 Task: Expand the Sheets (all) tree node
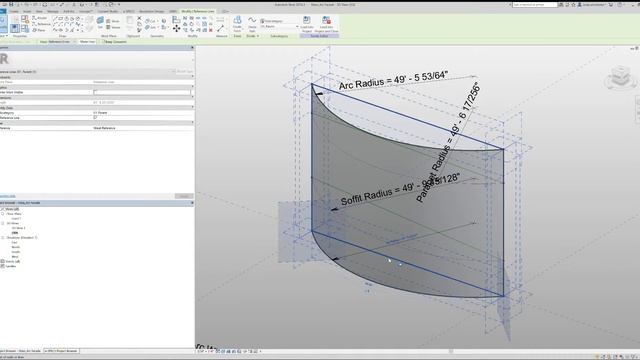click(x=2, y=261)
